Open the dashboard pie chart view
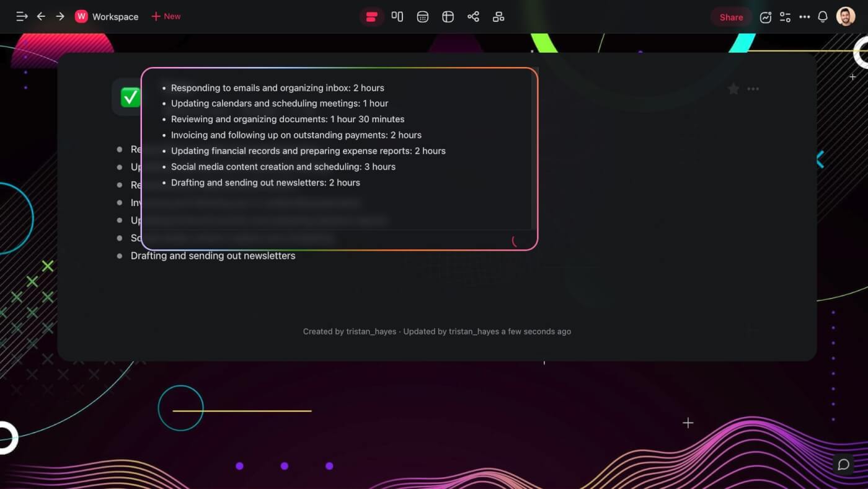 pyautogui.click(x=448, y=16)
